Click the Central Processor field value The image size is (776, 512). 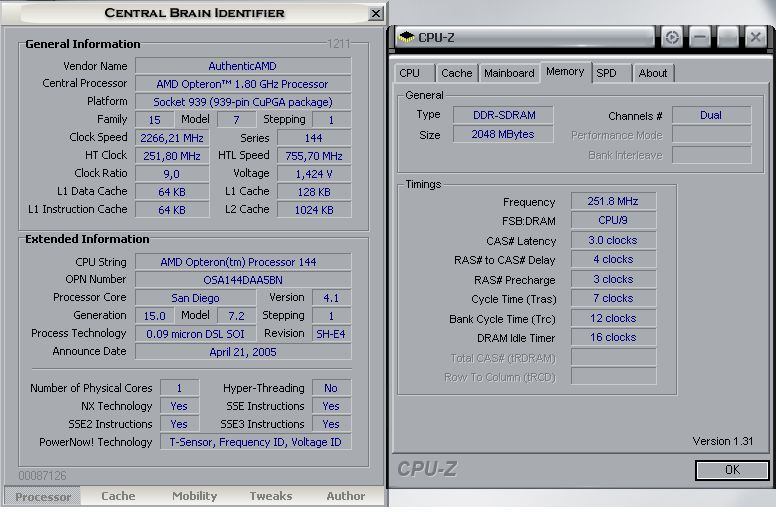point(243,84)
